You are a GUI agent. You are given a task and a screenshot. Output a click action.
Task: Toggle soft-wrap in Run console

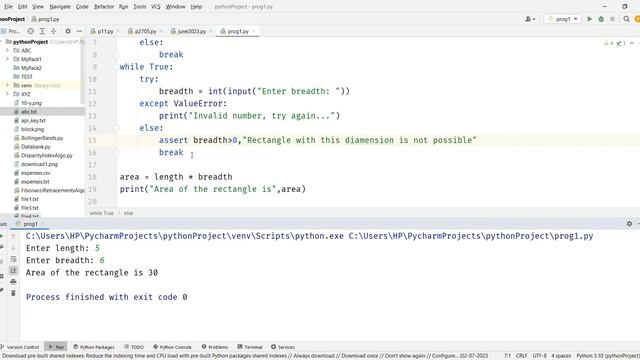coord(13,259)
